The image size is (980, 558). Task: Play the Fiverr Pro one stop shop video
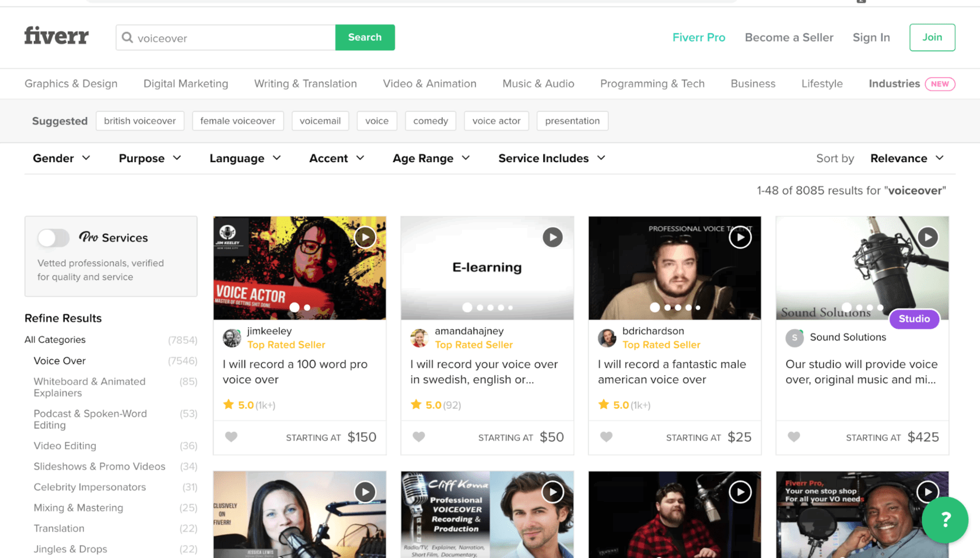click(928, 492)
